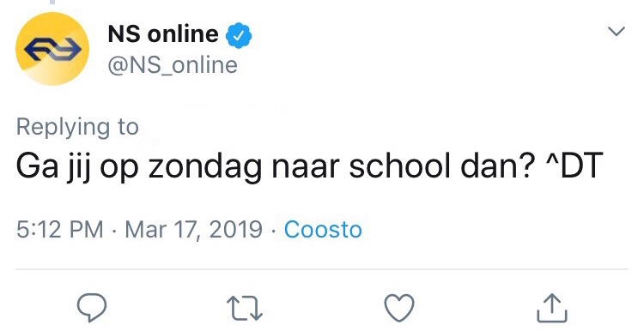Click the 5:12 PM timestamp

[60, 229]
